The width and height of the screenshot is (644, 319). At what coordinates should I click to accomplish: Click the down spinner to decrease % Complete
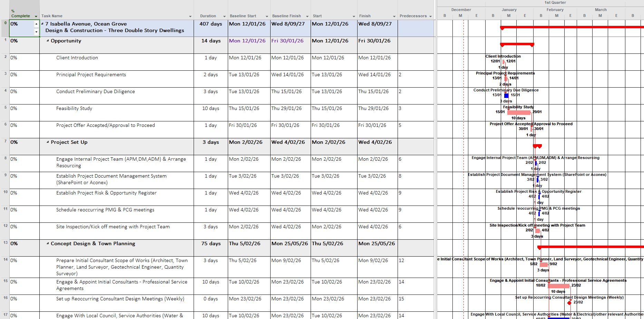[36, 32]
